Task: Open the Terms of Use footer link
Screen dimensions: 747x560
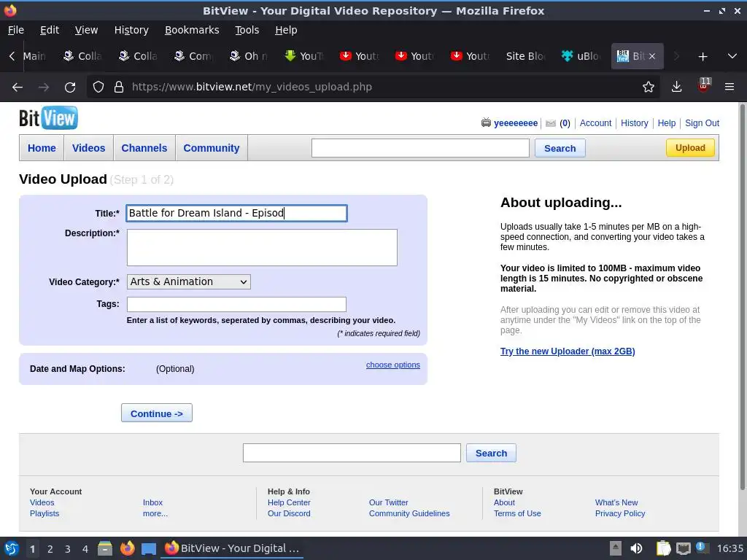Action: (517, 513)
